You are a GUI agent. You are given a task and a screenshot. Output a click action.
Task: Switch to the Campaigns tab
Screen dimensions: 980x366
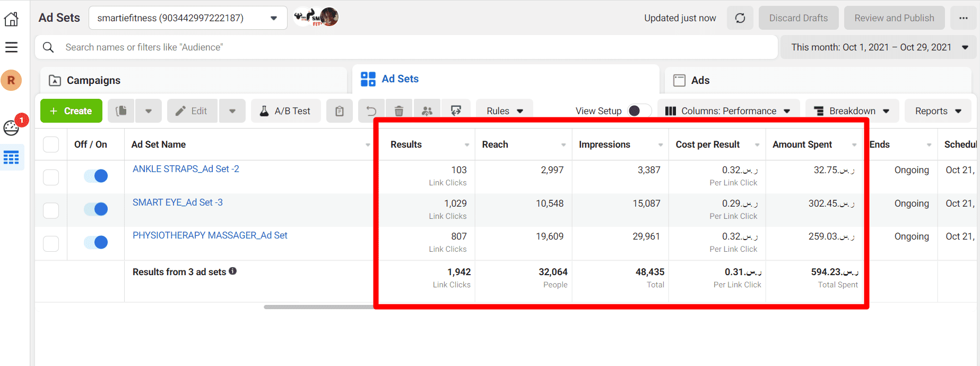click(x=93, y=80)
